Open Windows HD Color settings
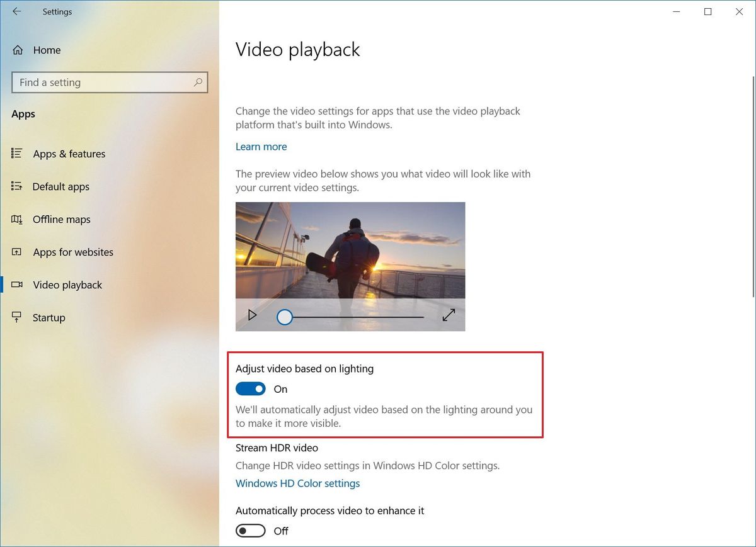Image resolution: width=756 pixels, height=547 pixels. tap(297, 483)
